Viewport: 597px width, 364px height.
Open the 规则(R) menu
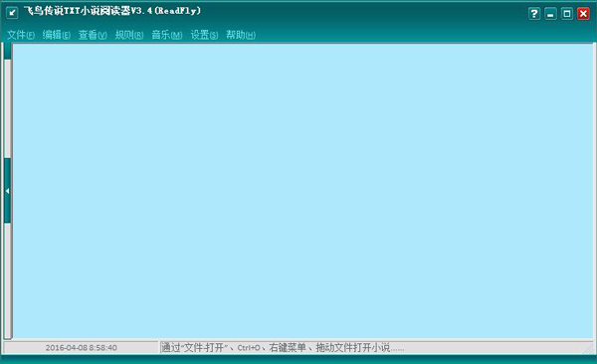pos(129,35)
